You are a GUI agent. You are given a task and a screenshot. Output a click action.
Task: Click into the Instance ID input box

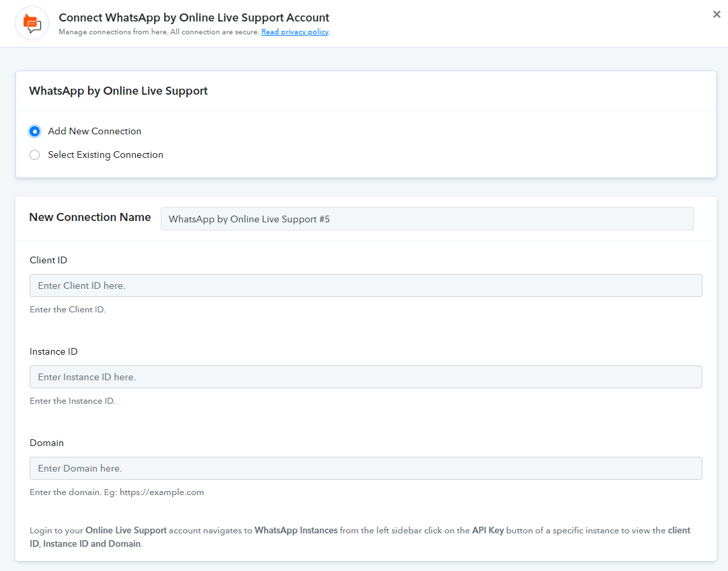point(366,377)
